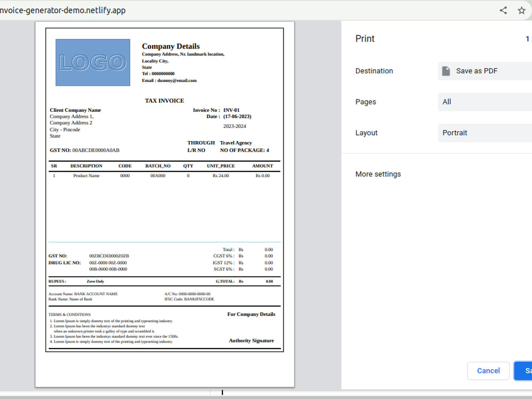Click the blue Save button
532x399 pixels.
pyautogui.click(x=523, y=370)
